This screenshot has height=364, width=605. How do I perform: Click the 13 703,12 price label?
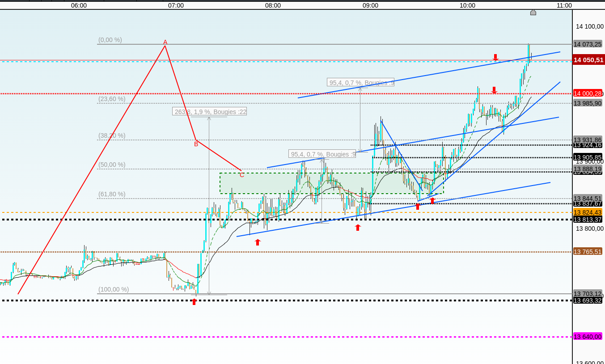[x=588, y=293]
